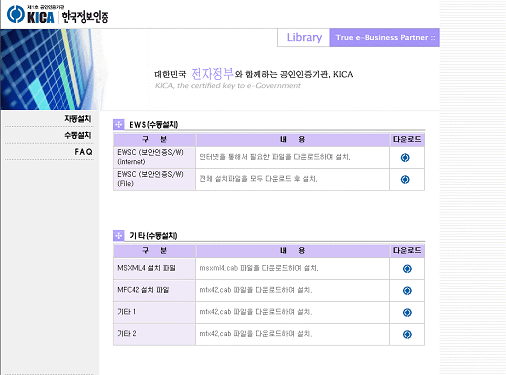Open 자동설치 in the sidebar menu
The height and width of the screenshot is (375, 506).
tap(78, 119)
